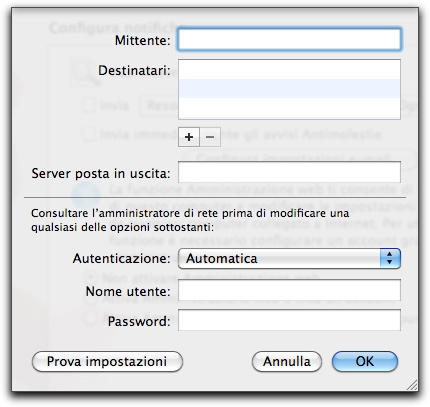Cancel the dialog with Annulla
The image size is (430, 407).
287,362
